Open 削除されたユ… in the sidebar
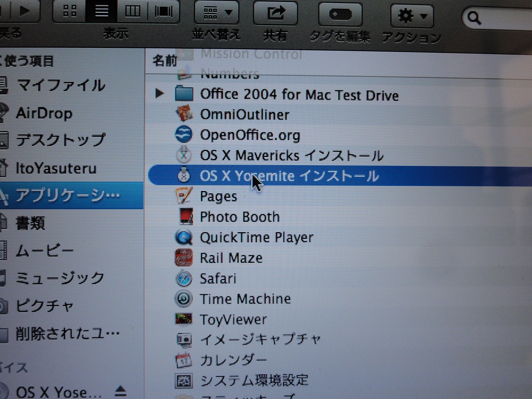The width and height of the screenshot is (532, 399). pos(68,333)
